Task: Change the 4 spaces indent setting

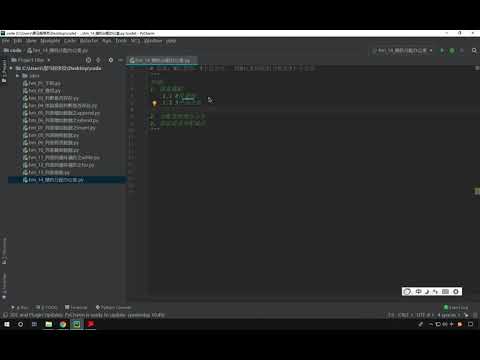Action: pos(448,315)
